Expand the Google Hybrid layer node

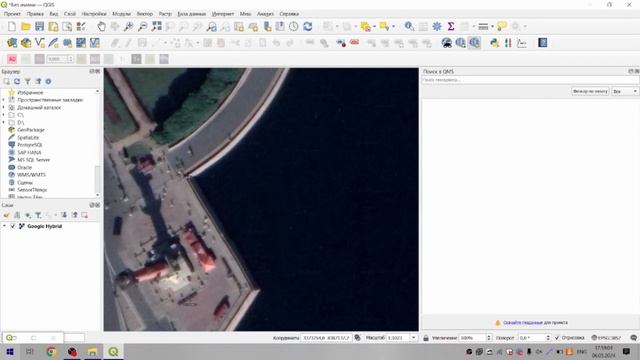4,226
